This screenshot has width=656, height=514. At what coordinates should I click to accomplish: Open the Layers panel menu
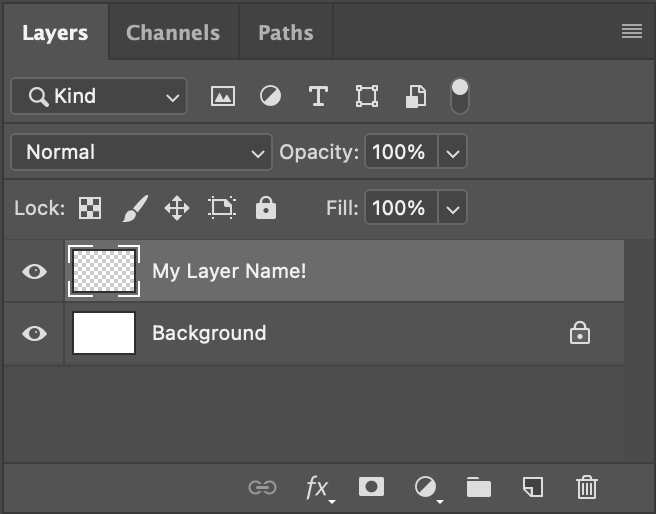coord(632,32)
